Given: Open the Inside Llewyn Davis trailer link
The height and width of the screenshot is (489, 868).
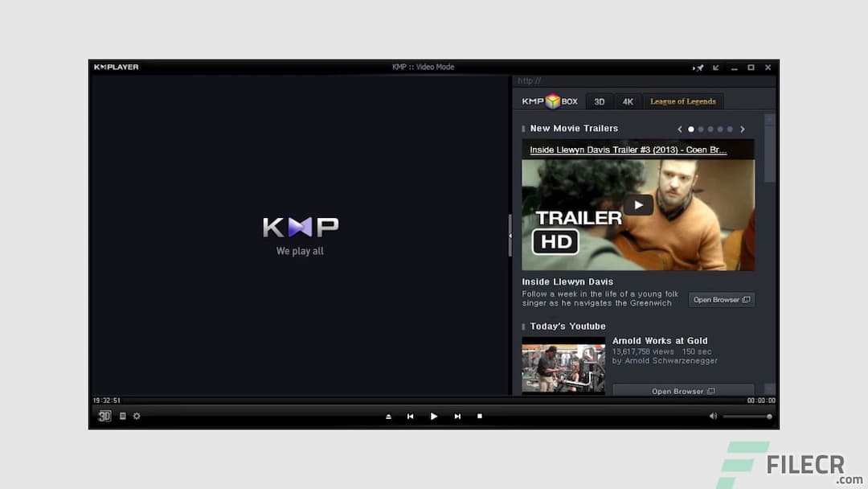Looking at the screenshot, I should tap(626, 150).
